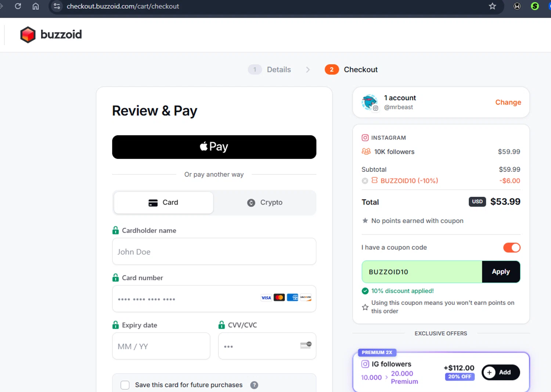Click the buzzoid wordmark
The image size is (551, 392).
click(61, 35)
